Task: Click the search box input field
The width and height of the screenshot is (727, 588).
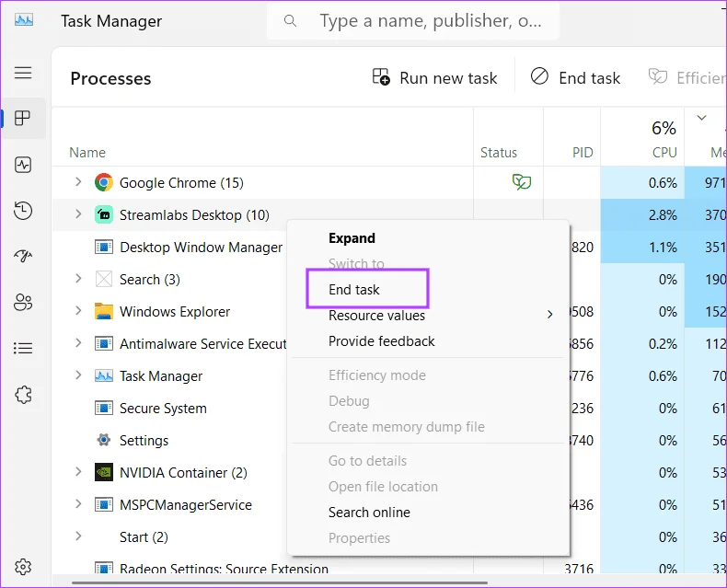Action: pos(413,20)
